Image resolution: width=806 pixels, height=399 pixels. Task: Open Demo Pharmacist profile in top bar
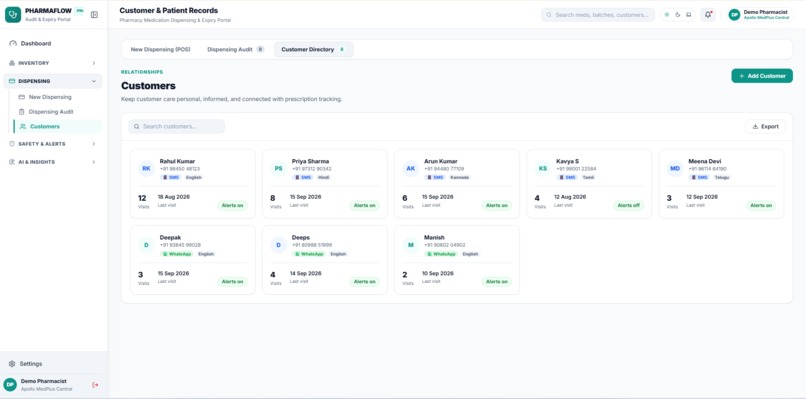[x=759, y=15]
